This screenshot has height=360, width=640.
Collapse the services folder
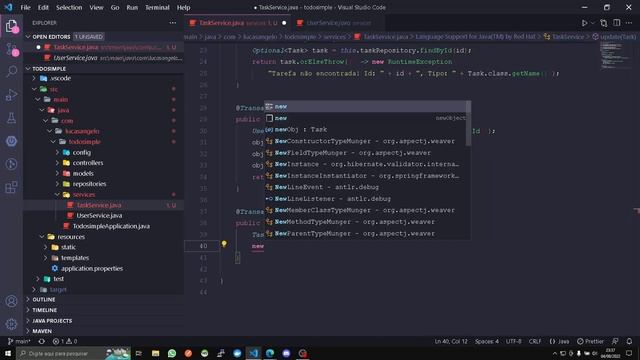tap(58, 195)
